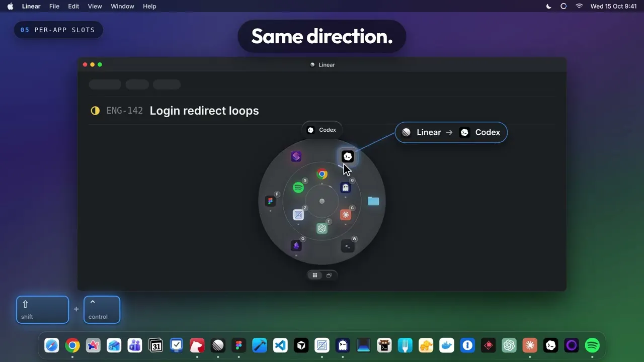The image size is (644, 362).
Task: Select Codex in the radial launcher ring
Action: (x=348, y=156)
